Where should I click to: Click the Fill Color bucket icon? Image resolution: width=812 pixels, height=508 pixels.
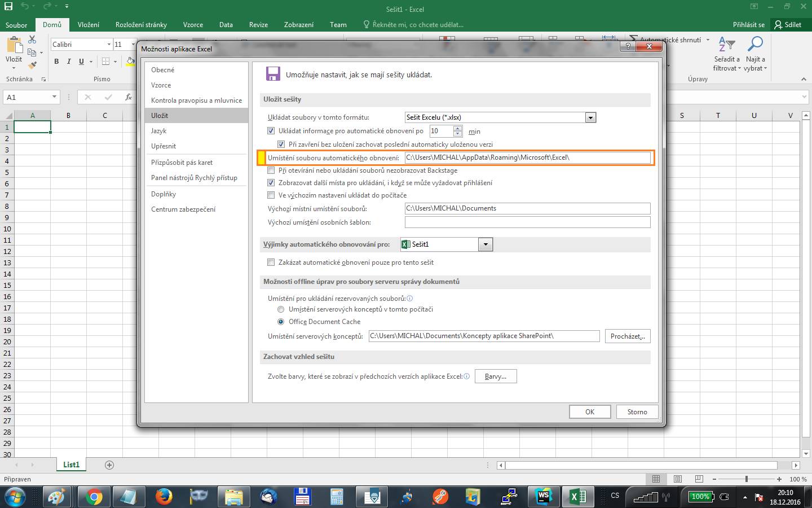(x=130, y=62)
